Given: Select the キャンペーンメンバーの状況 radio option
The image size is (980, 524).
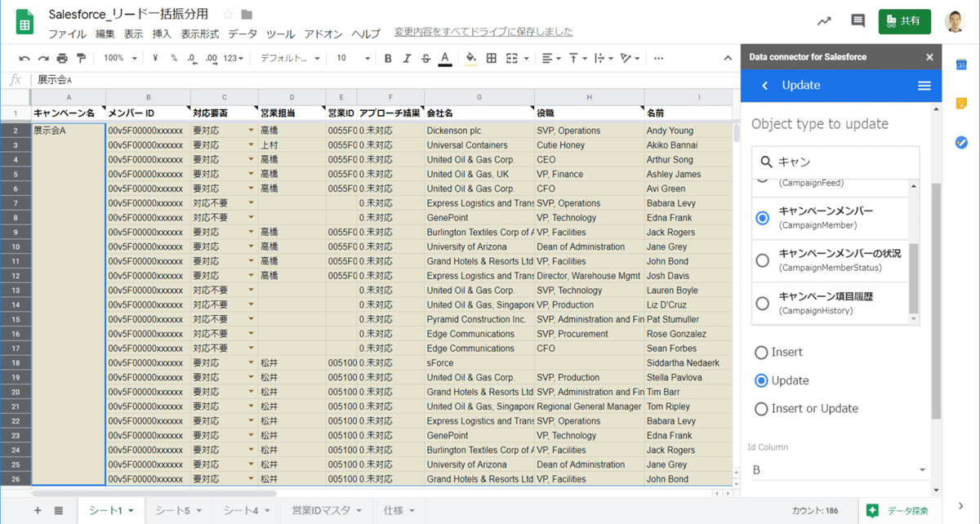Looking at the screenshot, I should click(762, 260).
